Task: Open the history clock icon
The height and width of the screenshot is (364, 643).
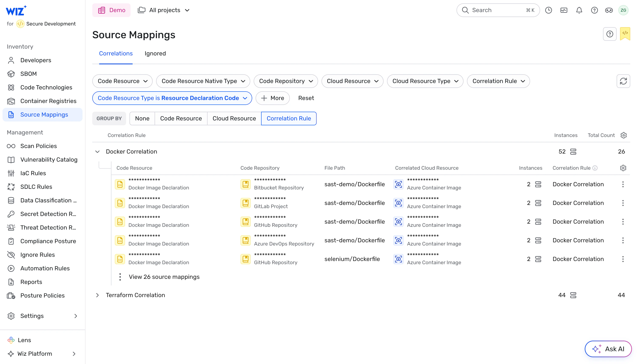Action: point(548,10)
